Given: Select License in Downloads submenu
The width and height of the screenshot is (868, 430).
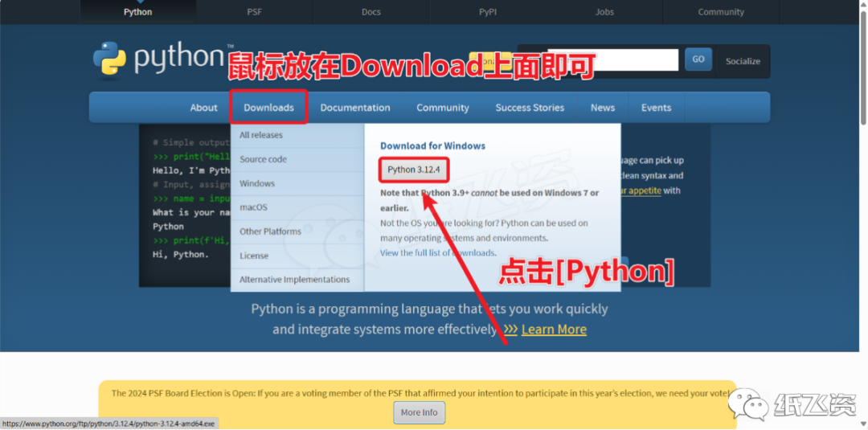Looking at the screenshot, I should [297, 256].
